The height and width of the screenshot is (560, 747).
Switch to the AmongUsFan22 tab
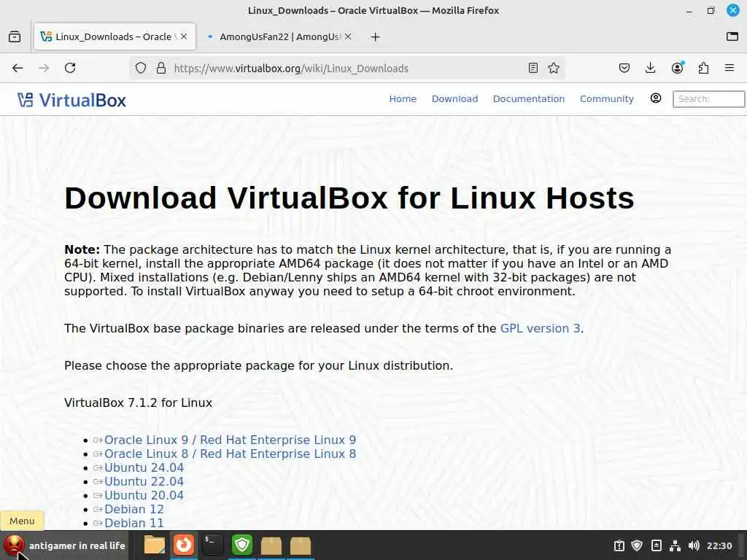tap(279, 36)
